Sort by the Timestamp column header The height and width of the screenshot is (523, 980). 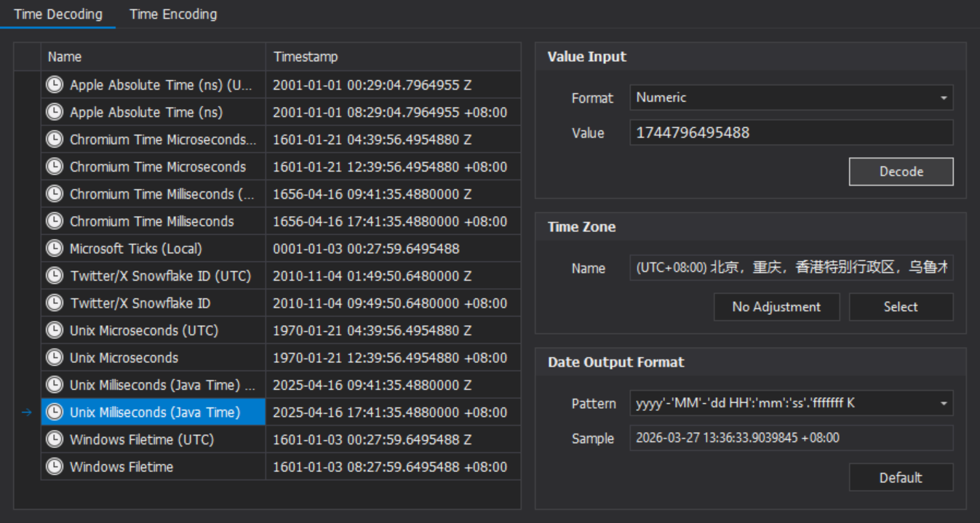(394, 57)
